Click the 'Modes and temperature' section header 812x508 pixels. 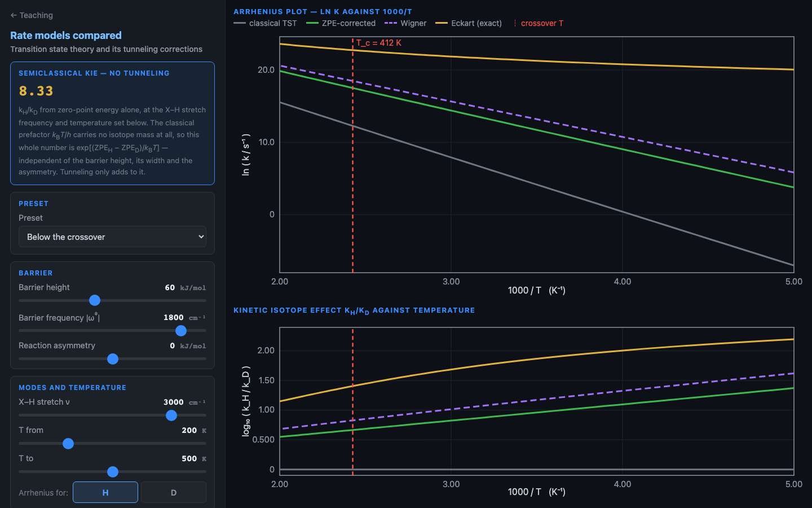click(x=72, y=387)
